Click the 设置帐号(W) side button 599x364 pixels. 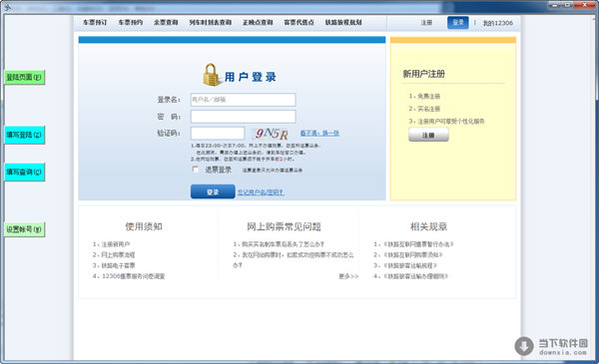tap(24, 229)
